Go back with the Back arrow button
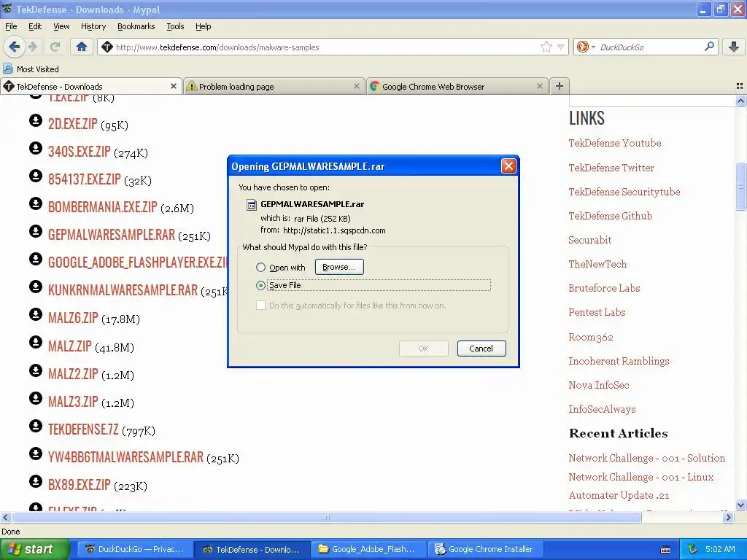This screenshot has width=747, height=560. point(15,47)
